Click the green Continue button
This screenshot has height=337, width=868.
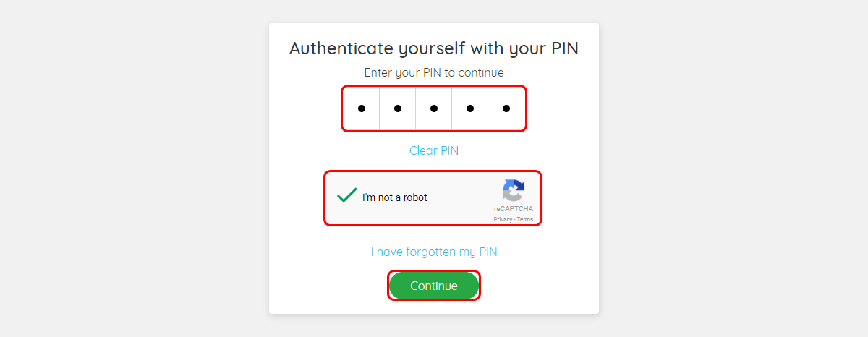pyautogui.click(x=434, y=286)
